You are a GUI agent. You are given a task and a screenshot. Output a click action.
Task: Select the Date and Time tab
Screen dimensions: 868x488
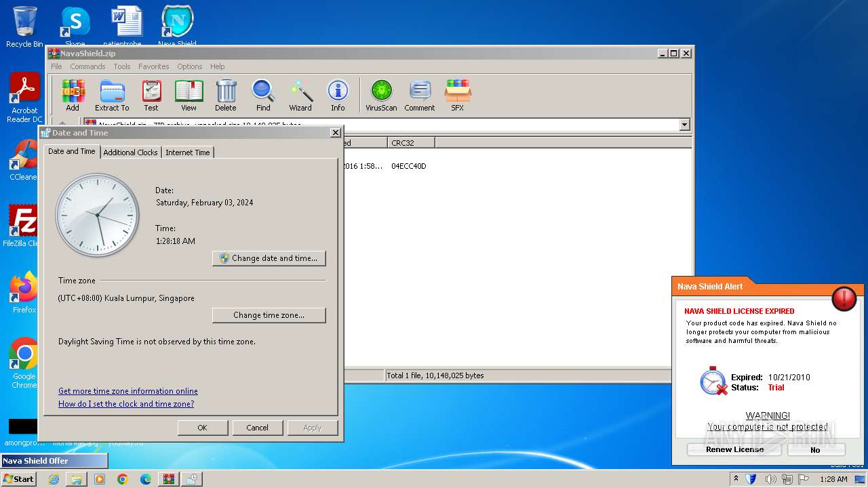(72, 151)
